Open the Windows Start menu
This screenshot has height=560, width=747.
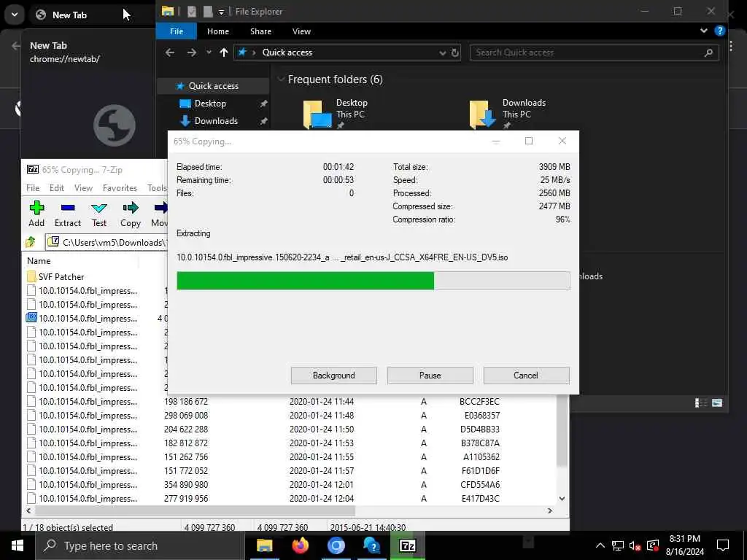click(18, 545)
